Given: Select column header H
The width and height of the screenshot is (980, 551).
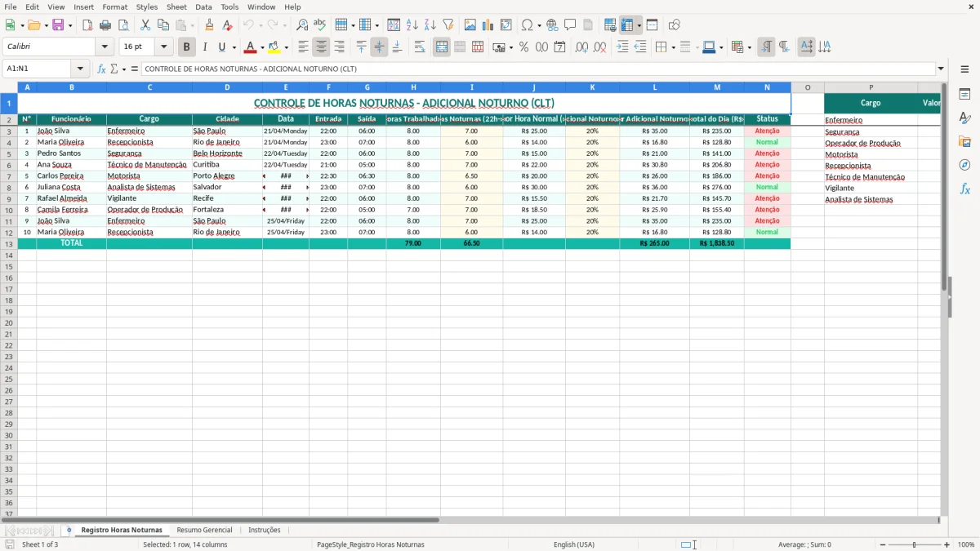Looking at the screenshot, I should pos(413,87).
